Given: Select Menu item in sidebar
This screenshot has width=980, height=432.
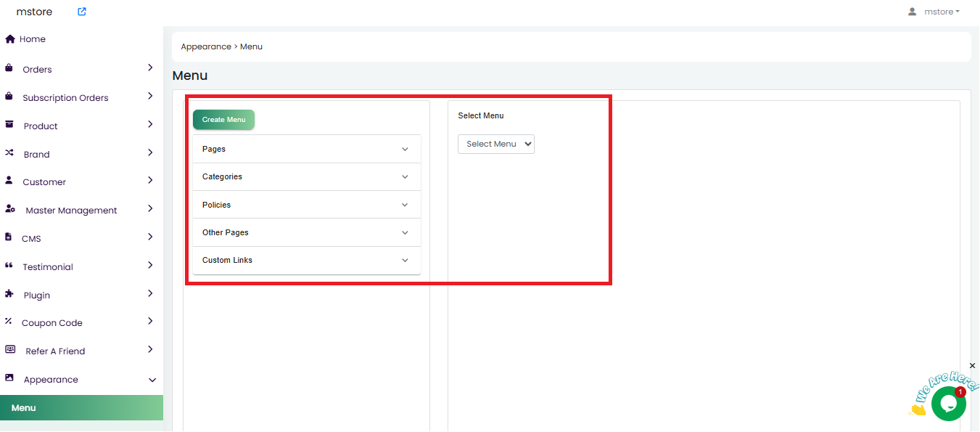Looking at the screenshot, I should click(x=24, y=408).
